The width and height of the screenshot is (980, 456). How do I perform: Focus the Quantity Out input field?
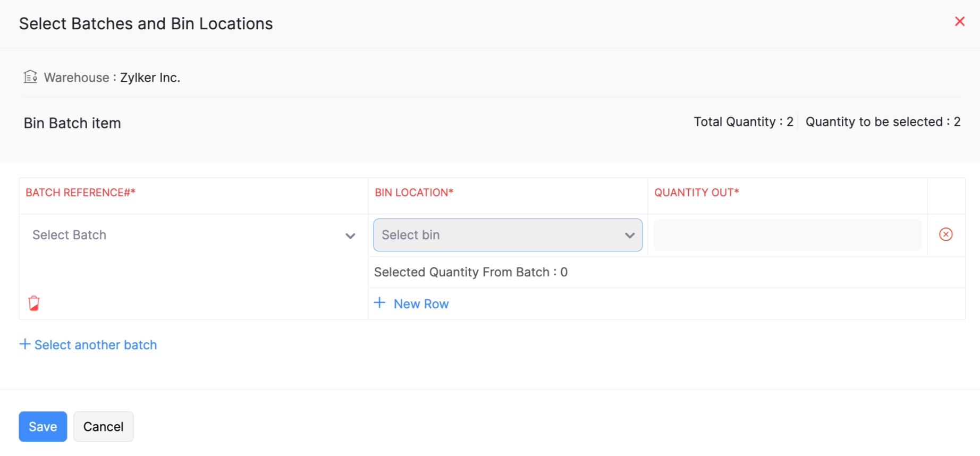pyautogui.click(x=787, y=235)
